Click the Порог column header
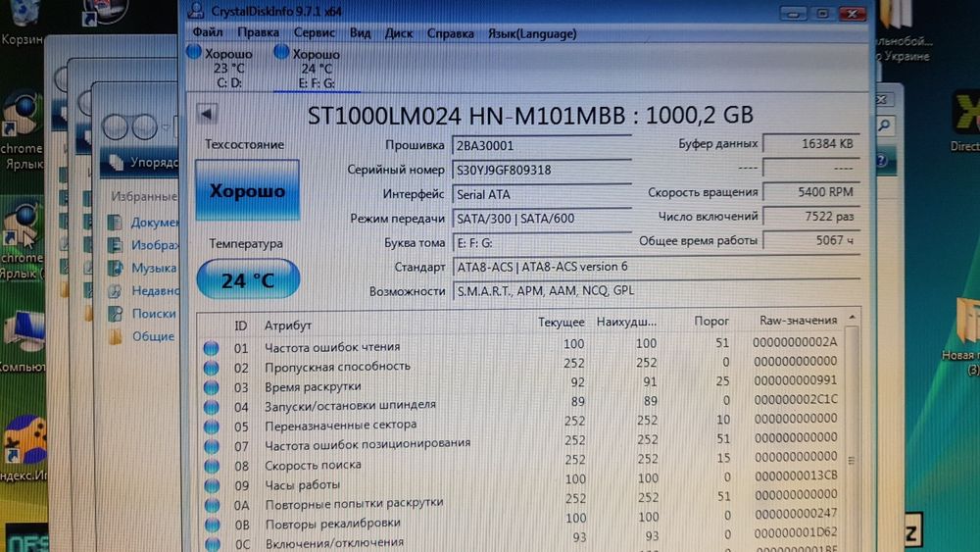Image resolution: width=980 pixels, height=552 pixels. 711,321
